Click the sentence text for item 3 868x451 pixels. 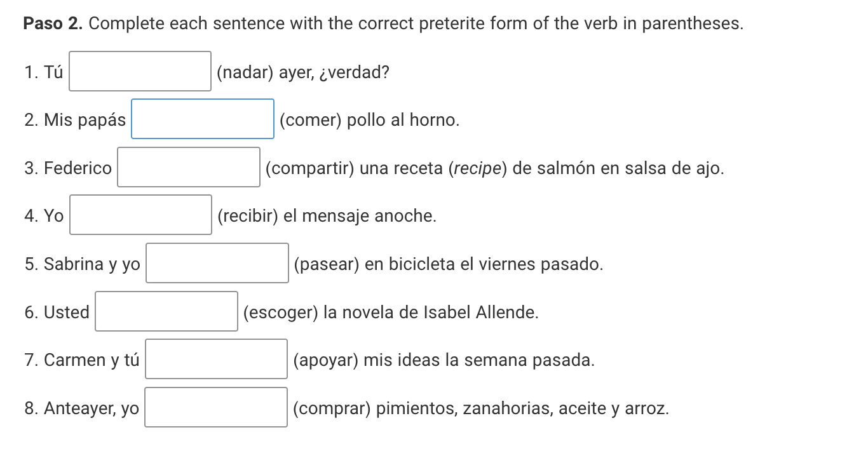pos(494,168)
